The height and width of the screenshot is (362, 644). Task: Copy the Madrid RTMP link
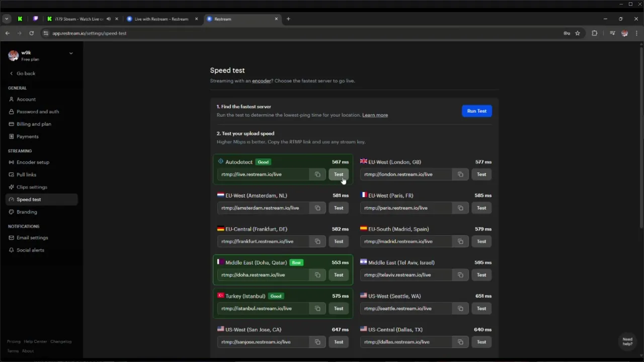460,241
